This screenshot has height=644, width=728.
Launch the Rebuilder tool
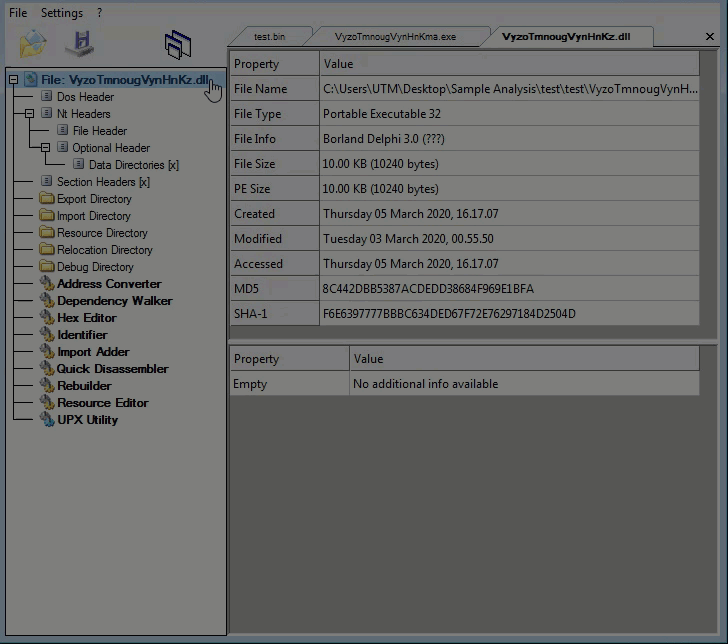pyautogui.click(x=84, y=386)
